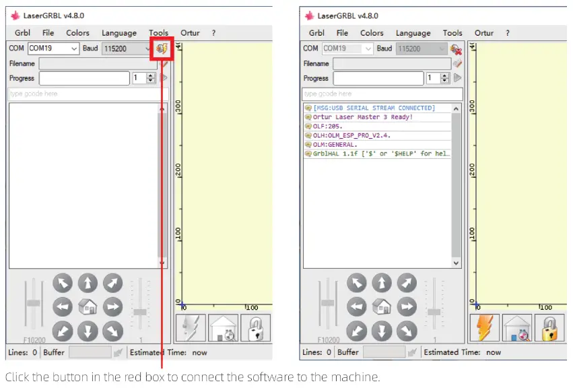Click 'type gcode here' field in left window
This screenshot has height=392, width=573.
click(88, 94)
